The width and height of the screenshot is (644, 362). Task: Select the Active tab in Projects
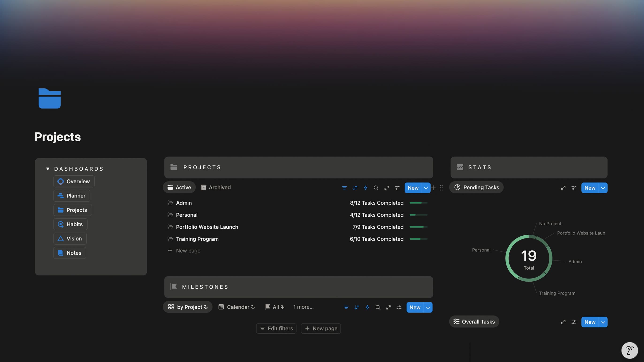(179, 187)
